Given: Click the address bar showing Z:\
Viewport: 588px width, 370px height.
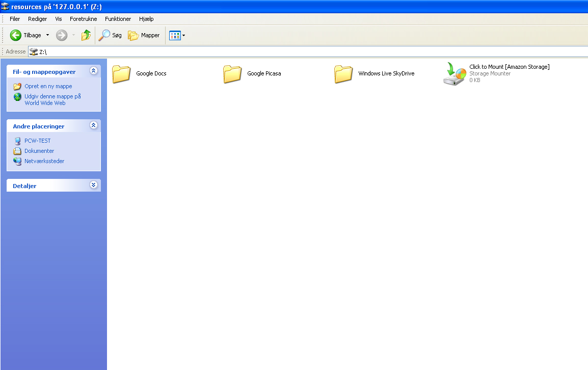Looking at the screenshot, I should (x=306, y=51).
